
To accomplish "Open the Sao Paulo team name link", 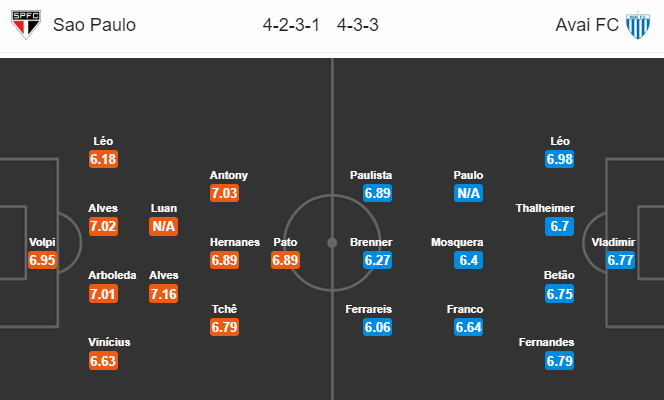I will pyautogui.click(x=94, y=25).
